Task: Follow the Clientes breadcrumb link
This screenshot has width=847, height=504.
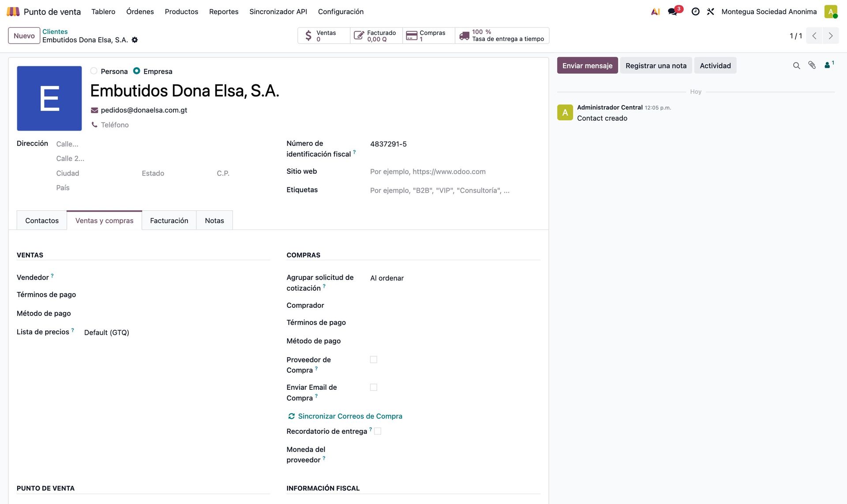Action: click(x=55, y=32)
